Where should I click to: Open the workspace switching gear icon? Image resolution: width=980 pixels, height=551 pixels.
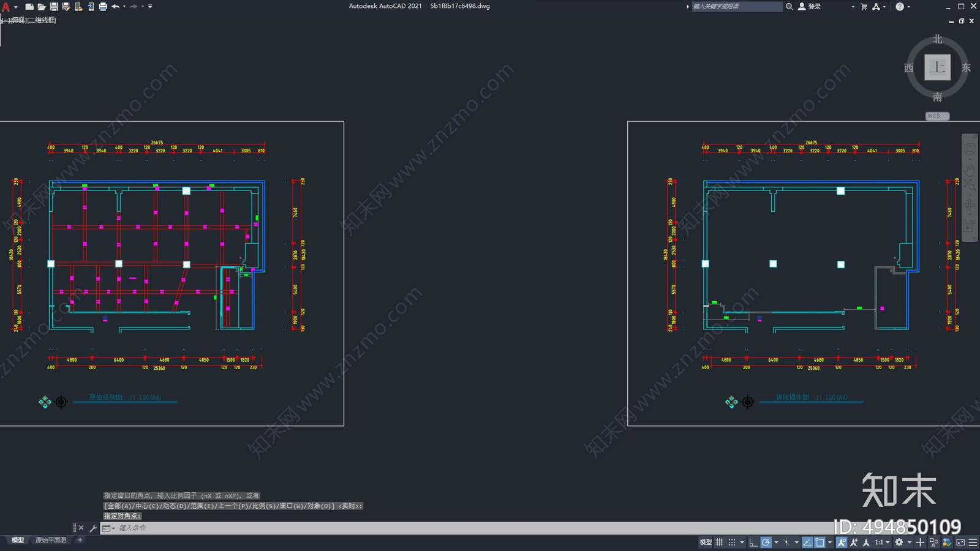899,542
